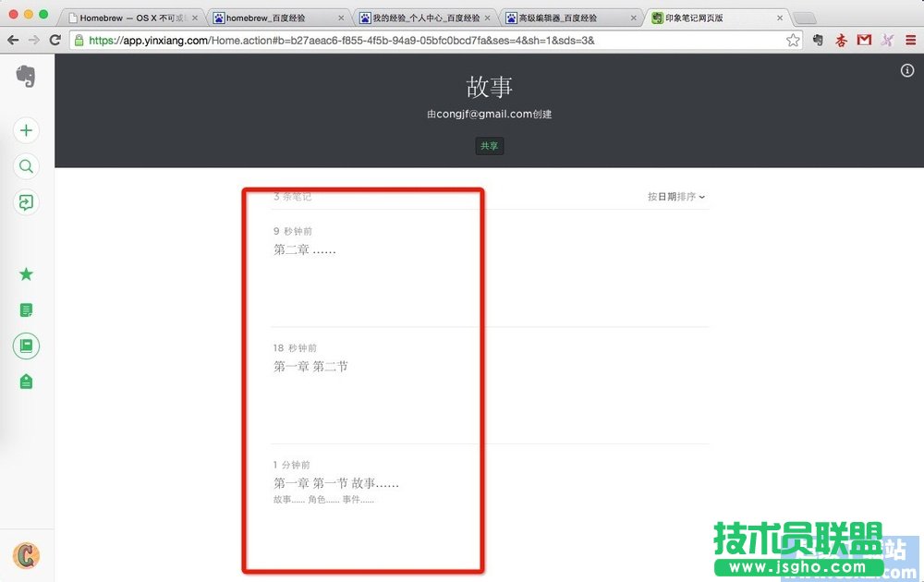Screen dimensions: 924x582
Task: Open the tags icon in sidebar
Action: (26, 382)
